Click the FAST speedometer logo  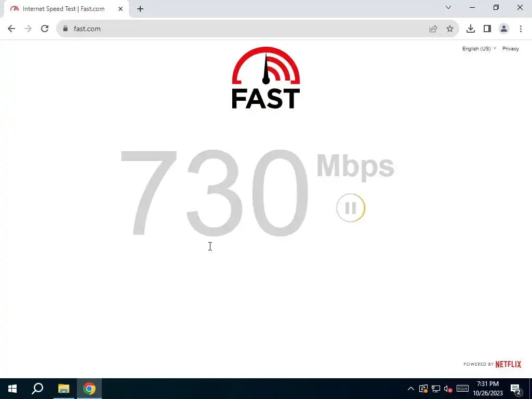point(265,78)
